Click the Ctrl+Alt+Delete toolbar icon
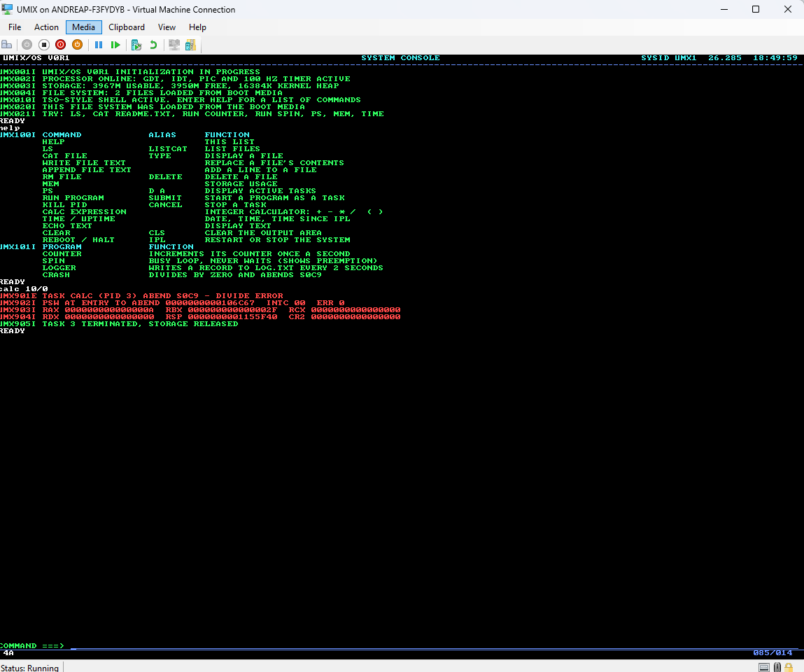 pos(7,45)
